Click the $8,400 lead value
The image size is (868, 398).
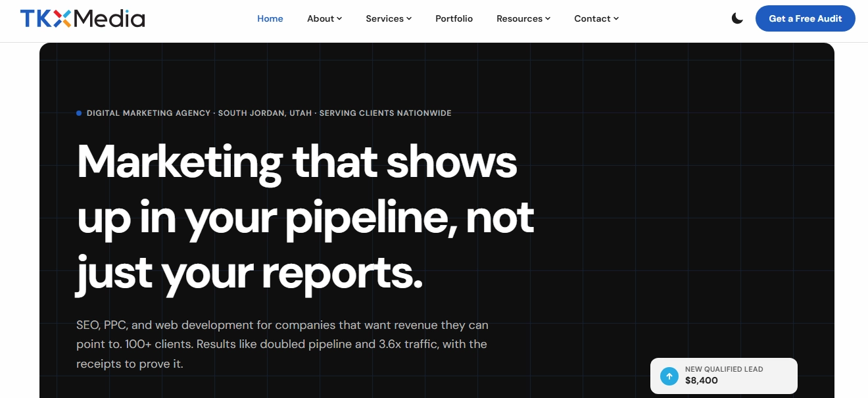[702, 381]
